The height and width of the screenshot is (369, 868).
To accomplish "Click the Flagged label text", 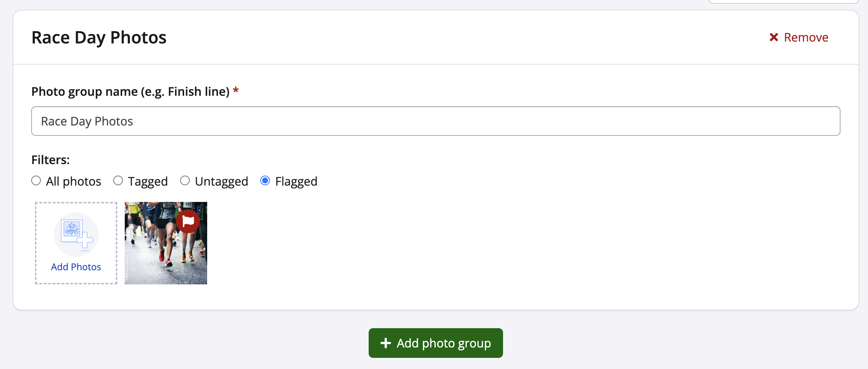I will click(296, 182).
